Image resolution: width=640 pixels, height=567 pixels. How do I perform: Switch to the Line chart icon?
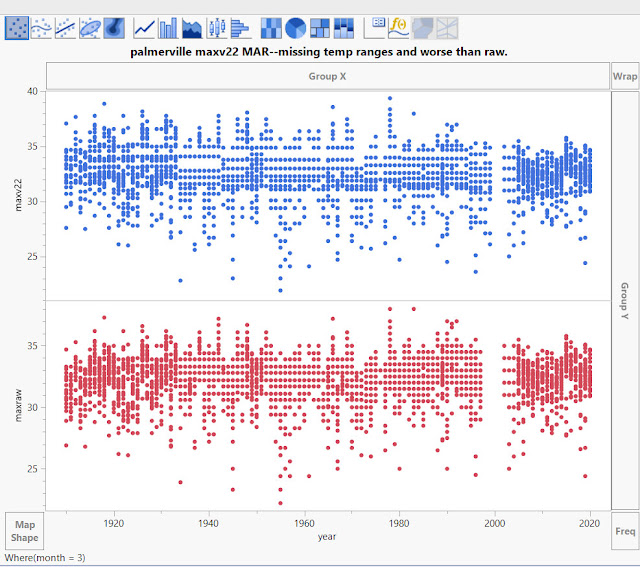144,28
